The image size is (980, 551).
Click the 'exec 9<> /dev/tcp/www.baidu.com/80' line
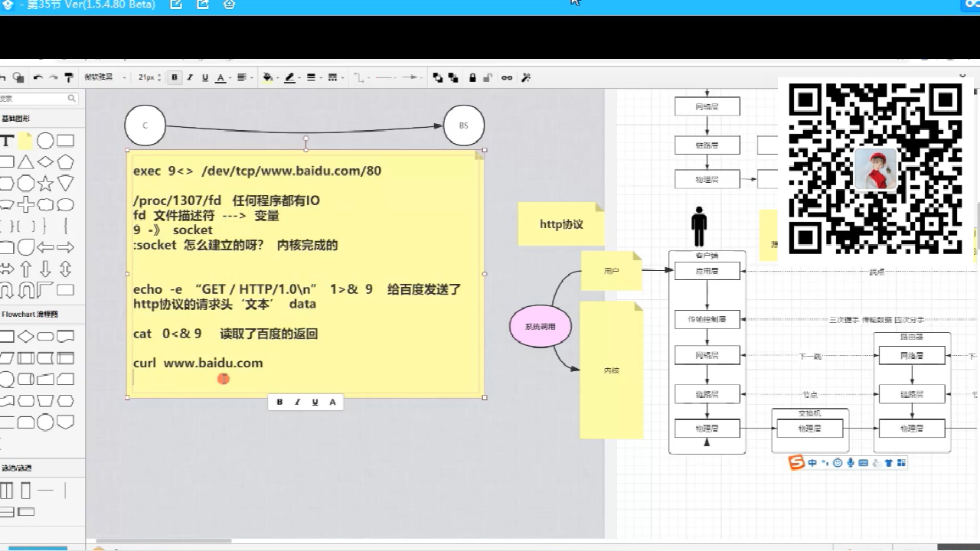tap(257, 171)
